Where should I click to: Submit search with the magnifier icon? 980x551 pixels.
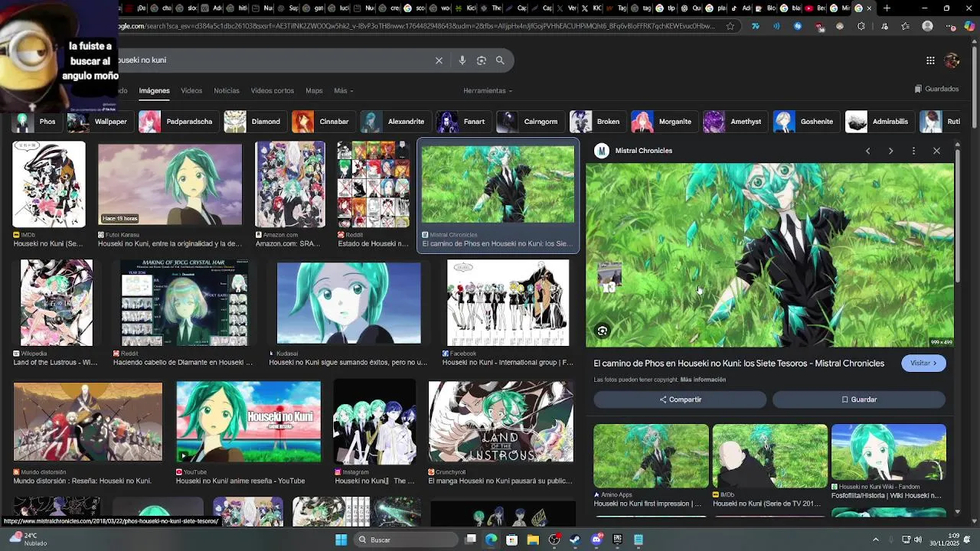pos(500,60)
